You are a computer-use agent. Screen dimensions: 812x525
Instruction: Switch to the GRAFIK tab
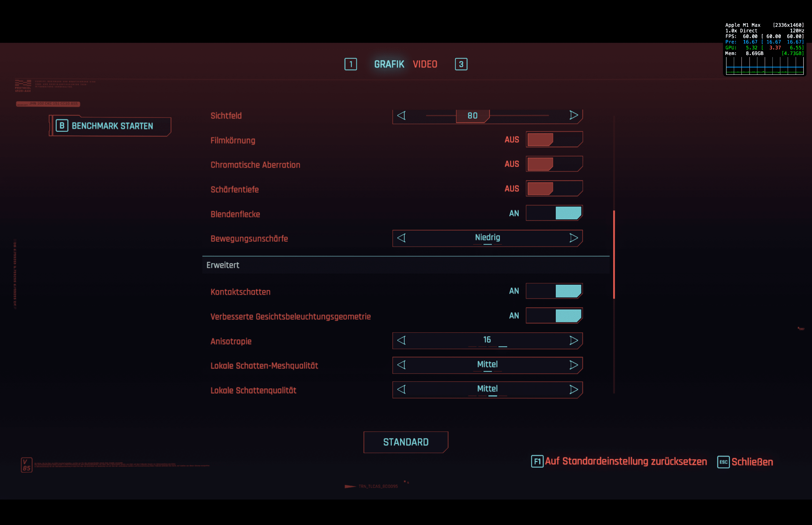click(x=389, y=64)
